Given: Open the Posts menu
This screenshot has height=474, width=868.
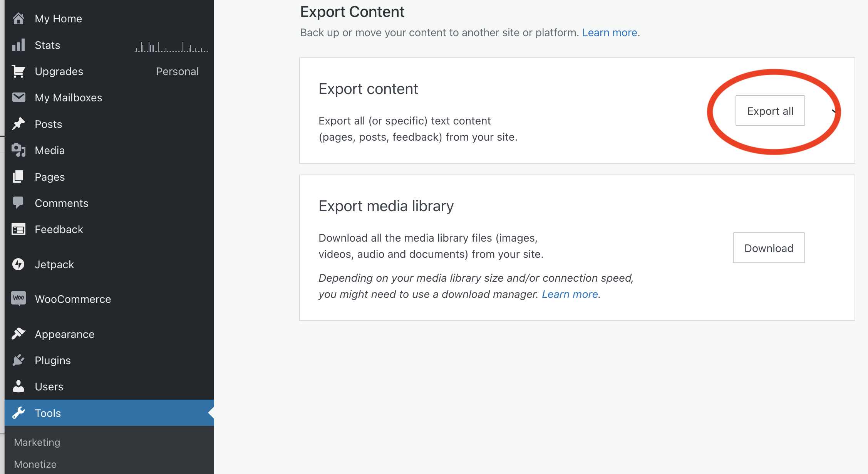Looking at the screenshot, I should pos(109,124).
